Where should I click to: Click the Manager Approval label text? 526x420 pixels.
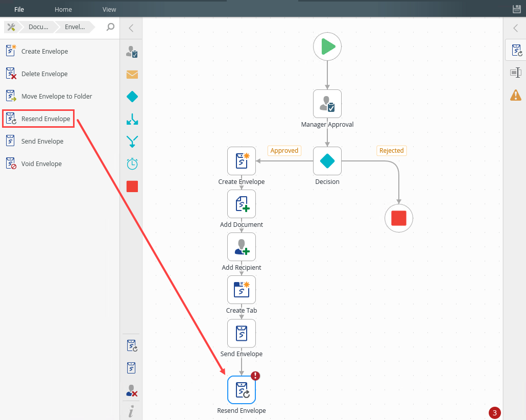point(327,125)
